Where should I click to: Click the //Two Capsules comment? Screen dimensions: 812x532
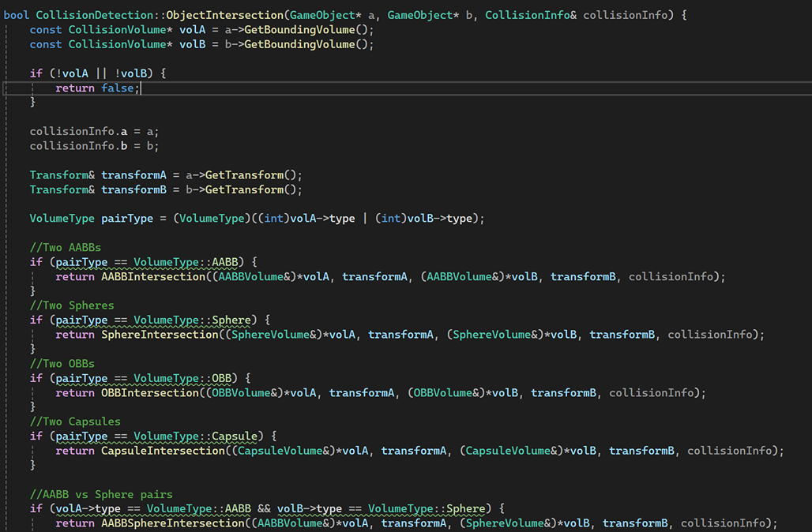tap(75, 421)
